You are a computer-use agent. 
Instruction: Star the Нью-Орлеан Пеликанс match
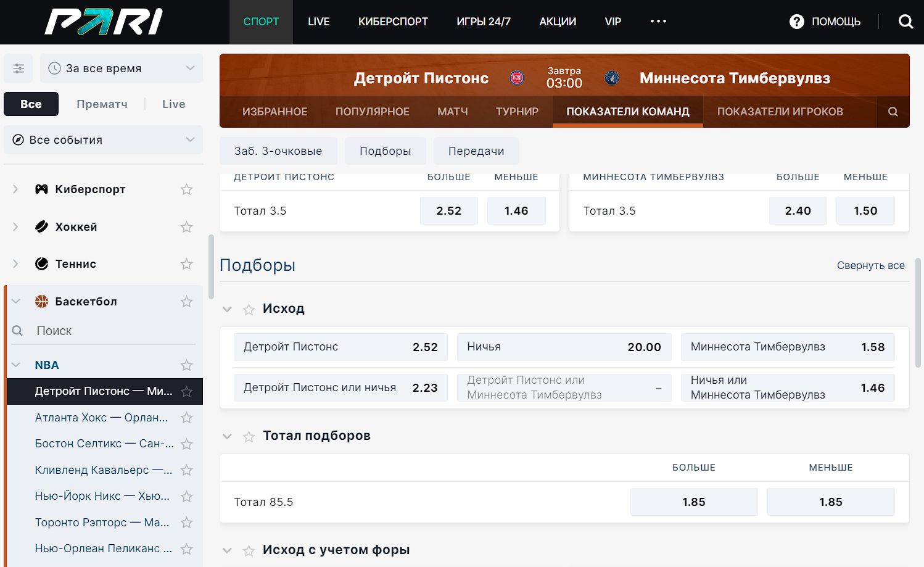point(186,548)
